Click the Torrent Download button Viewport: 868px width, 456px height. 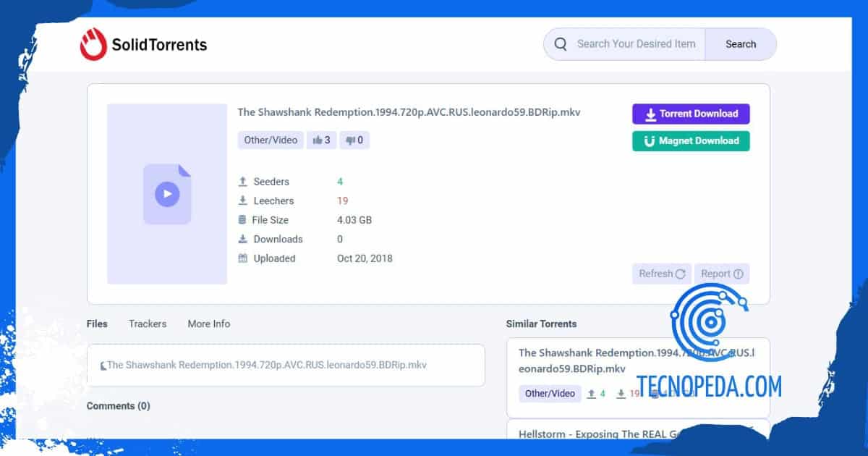coord(691,114)
